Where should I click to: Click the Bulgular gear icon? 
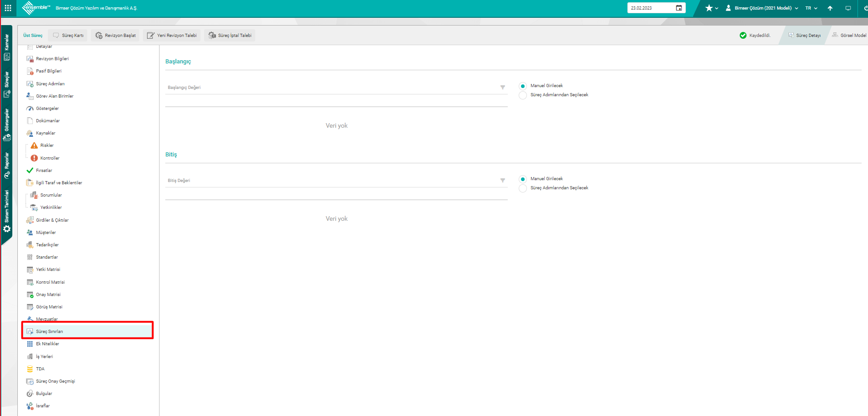click(x=30, y=394)
